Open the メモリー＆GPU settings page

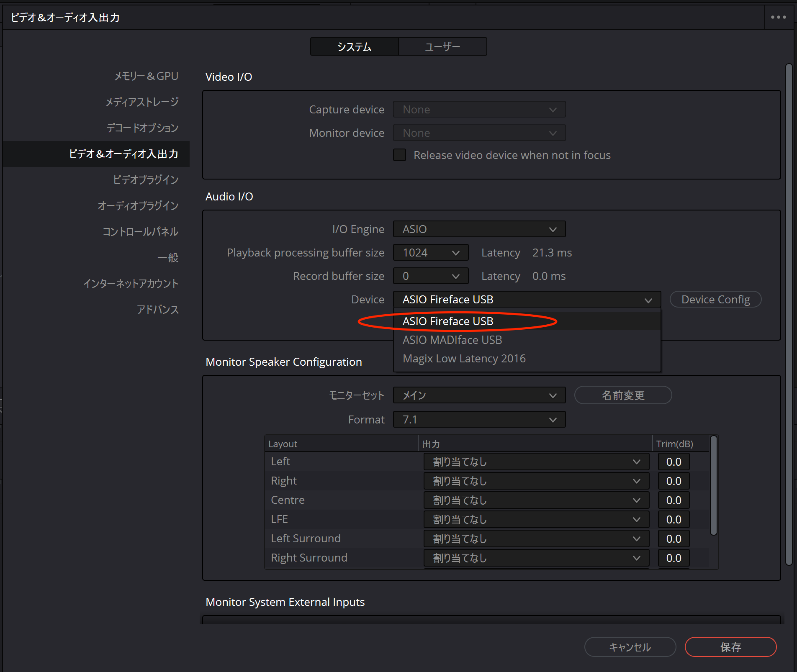(146, 76)
